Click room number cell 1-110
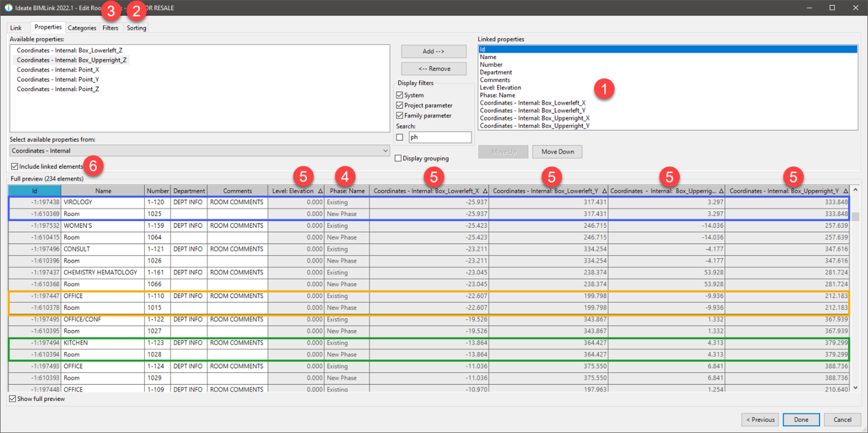Viewport: 868px width, 433px height. tap(158, 296)
